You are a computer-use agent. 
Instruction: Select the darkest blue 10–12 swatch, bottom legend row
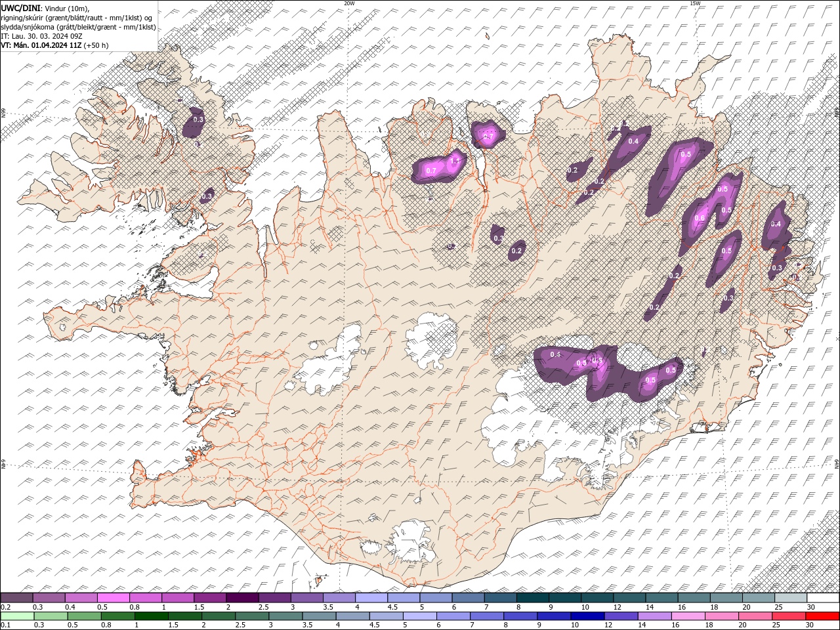587,616
